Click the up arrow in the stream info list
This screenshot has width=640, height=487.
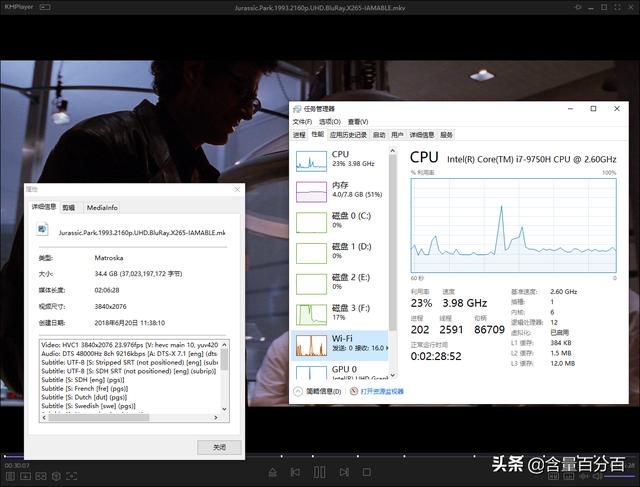pos(224,345)
